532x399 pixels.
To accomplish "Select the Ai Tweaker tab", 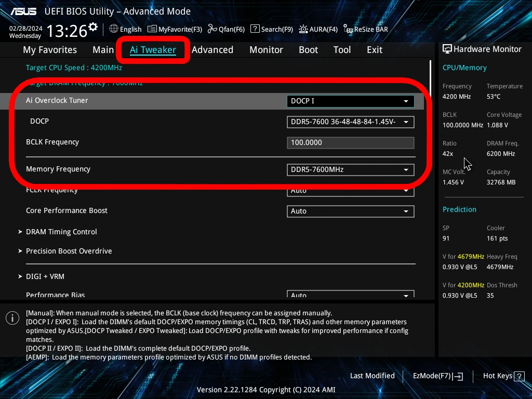I will [x=153, y=50].
